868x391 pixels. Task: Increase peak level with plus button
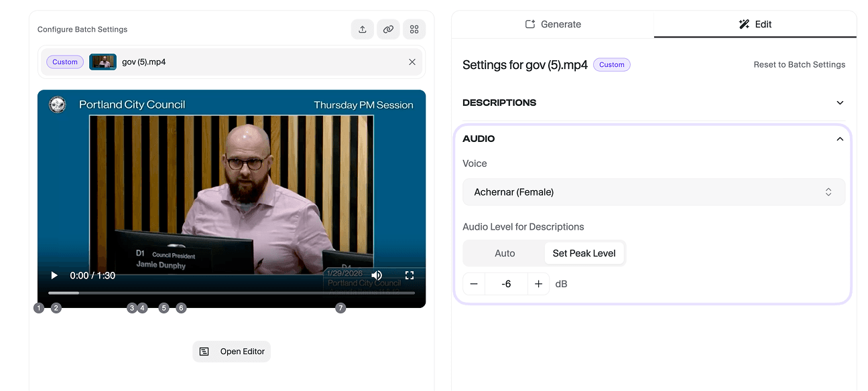538,284
